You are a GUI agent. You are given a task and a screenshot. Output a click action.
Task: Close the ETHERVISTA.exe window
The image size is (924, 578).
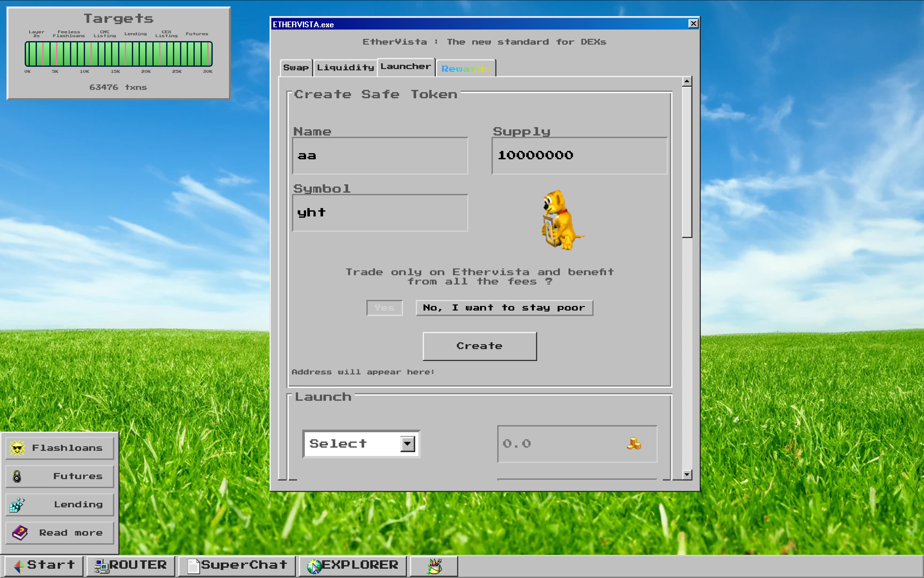tap(693, 24)
